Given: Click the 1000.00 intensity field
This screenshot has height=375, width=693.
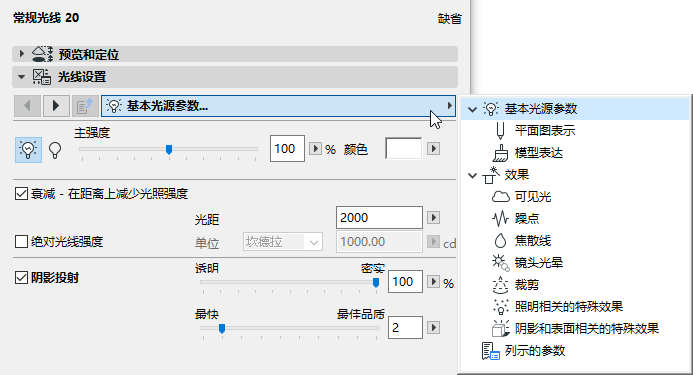Looking at the screenshot, I should click(x=379, y=242).
